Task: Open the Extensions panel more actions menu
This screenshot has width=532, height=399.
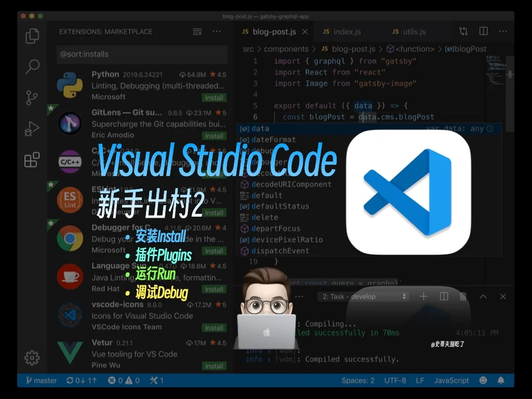Action: (x=217, y=32)
